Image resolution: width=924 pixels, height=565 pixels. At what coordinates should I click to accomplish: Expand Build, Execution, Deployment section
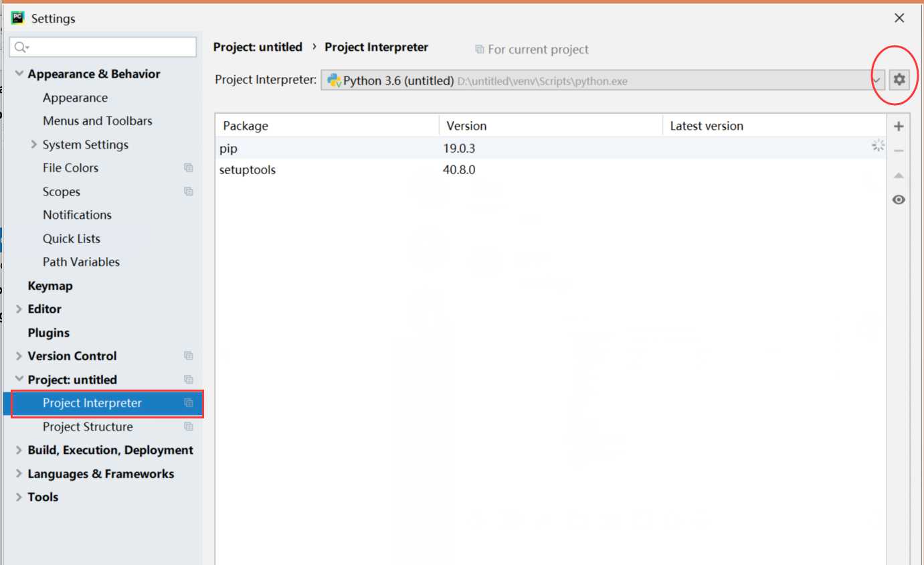click(x=19, y=451)
